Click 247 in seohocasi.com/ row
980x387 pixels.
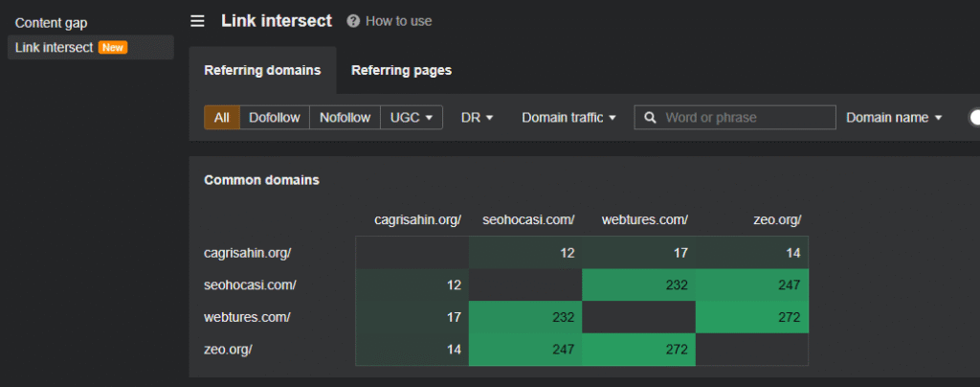tap(752, 285)
